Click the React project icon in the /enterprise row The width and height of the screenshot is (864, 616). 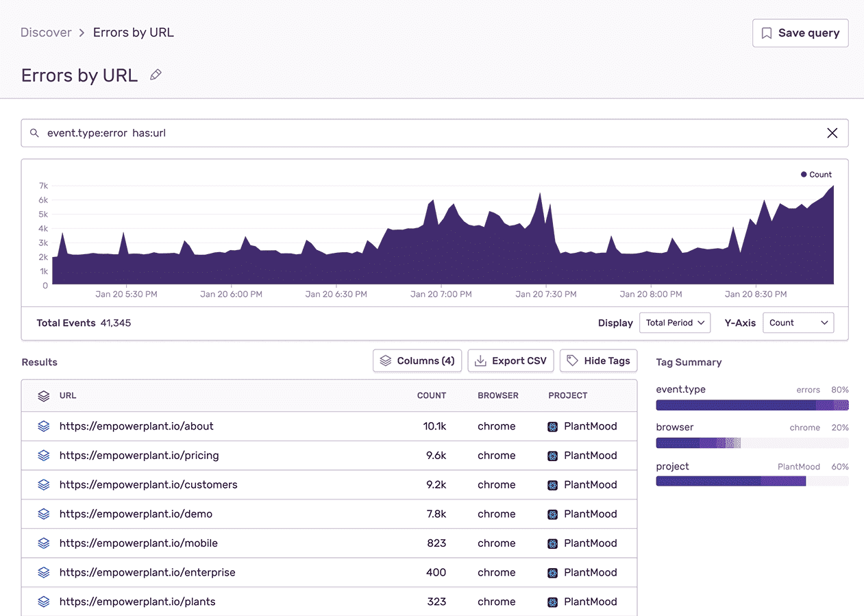click(x=553, y=573)
